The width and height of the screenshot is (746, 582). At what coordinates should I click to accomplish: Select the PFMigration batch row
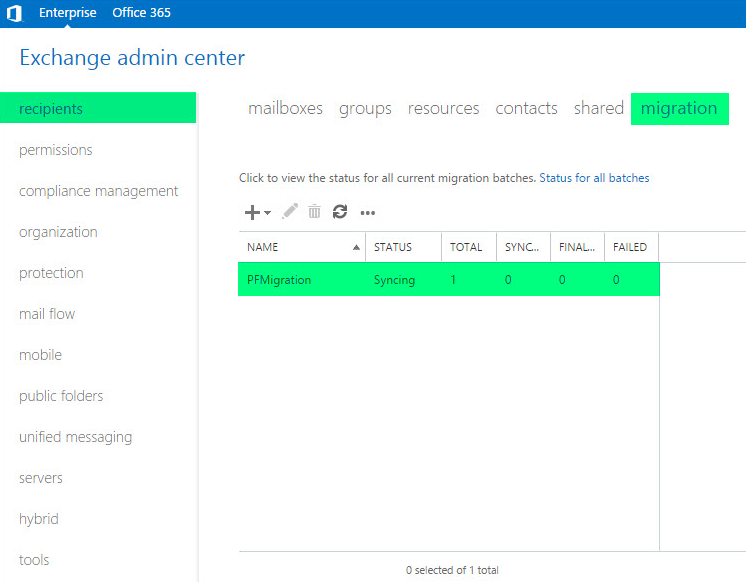tap(449, 279)
